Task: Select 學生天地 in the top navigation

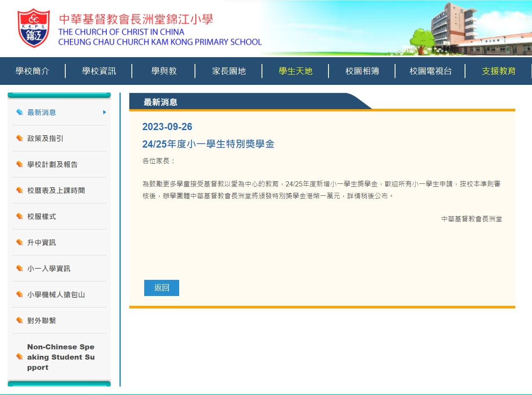Action: coord(295,71)
